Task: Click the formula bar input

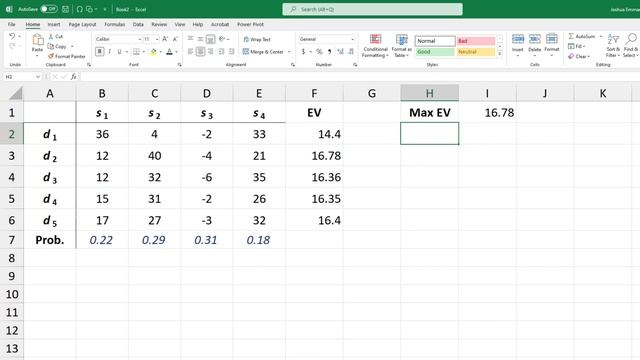Action: tap(359, 77)
